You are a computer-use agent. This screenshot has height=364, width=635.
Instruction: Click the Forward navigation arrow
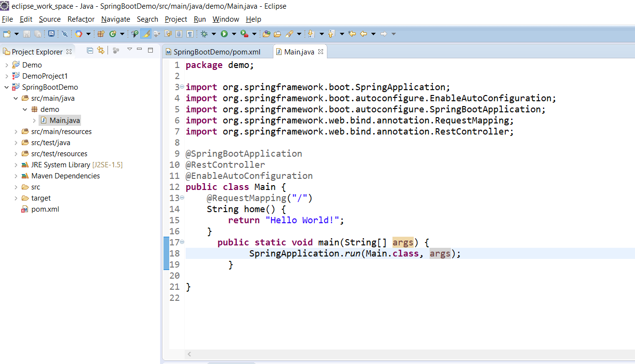click(x=384, y=34)
